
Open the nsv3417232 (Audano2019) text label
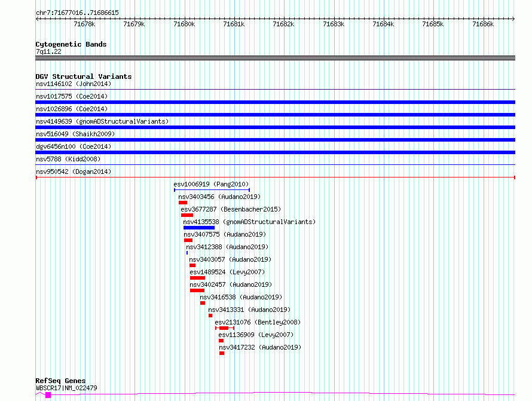click(x=260, y=347)
